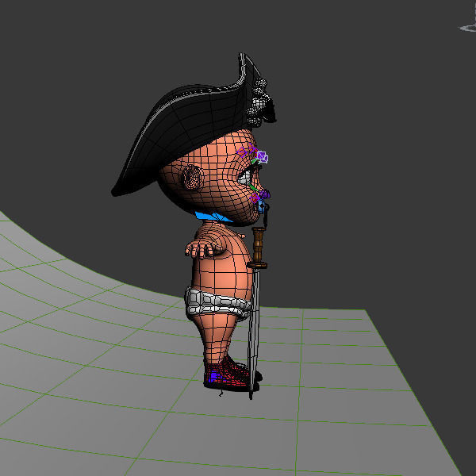476x476 pixels.
Task: Select the white diaper mesh
Action: click(x=218, y=304)
